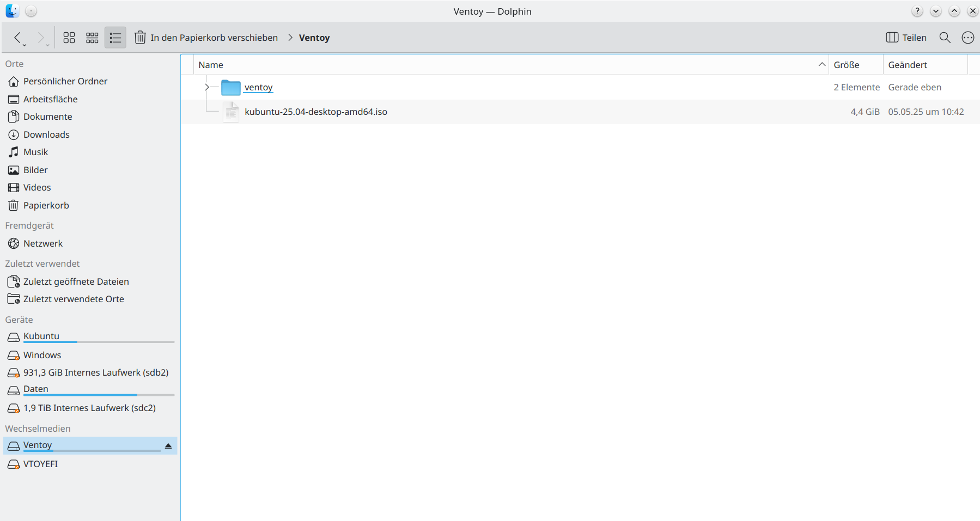Sort by the Geändert column header
This screenshot has height=521, width=980.
[x=925, y=65]
